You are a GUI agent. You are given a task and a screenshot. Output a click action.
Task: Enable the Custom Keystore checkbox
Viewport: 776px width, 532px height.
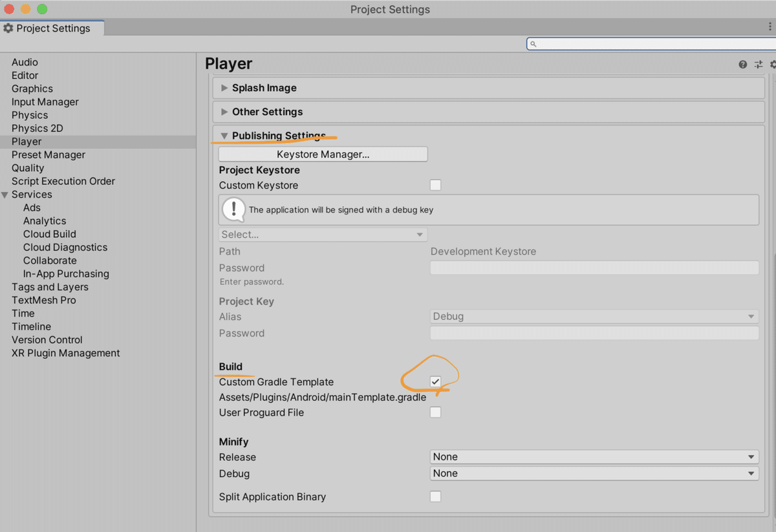(x=435, y=185)
